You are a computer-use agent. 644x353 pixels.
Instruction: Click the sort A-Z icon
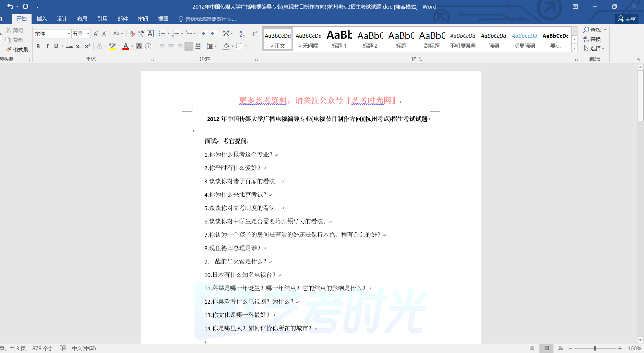(x=242, y=34)
